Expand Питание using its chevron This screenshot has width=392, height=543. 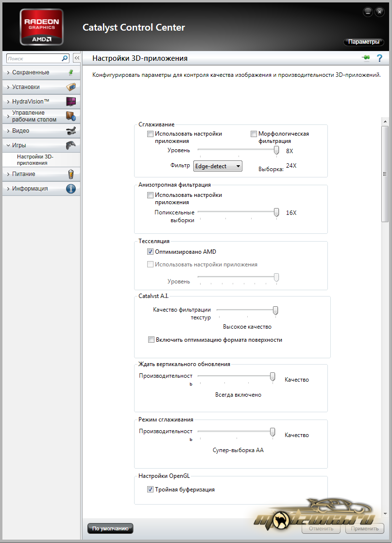[8, 174]
